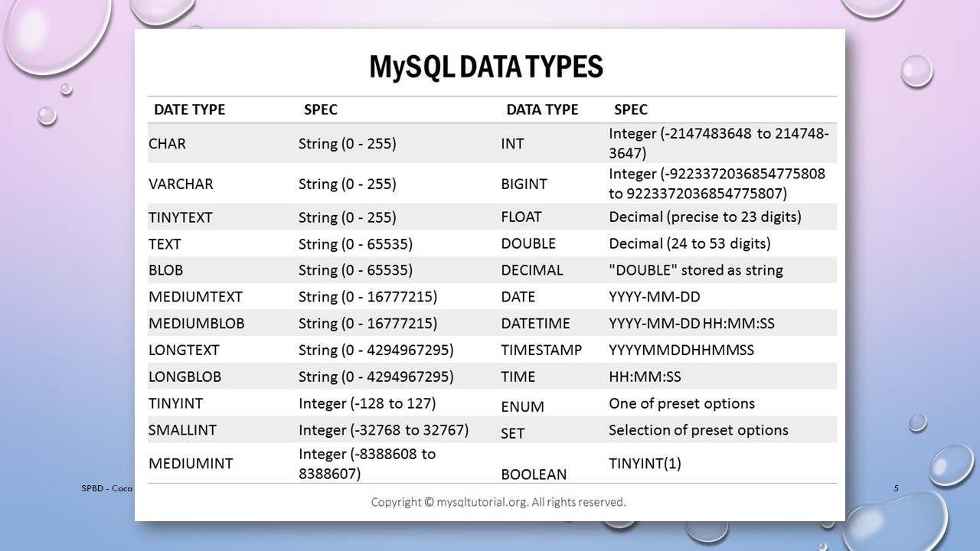Select the BLOB row label
980x551 pixels.
(166, 270)
